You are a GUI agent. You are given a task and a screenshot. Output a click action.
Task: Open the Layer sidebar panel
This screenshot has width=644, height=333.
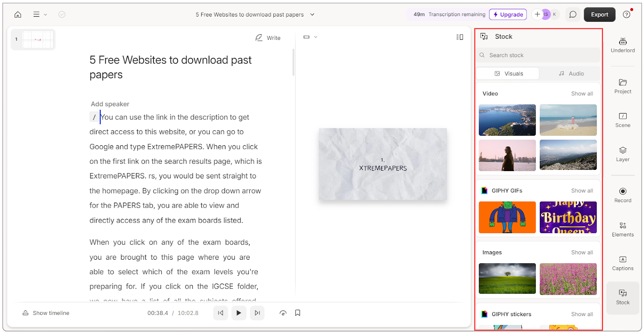(x=623, y=154)
